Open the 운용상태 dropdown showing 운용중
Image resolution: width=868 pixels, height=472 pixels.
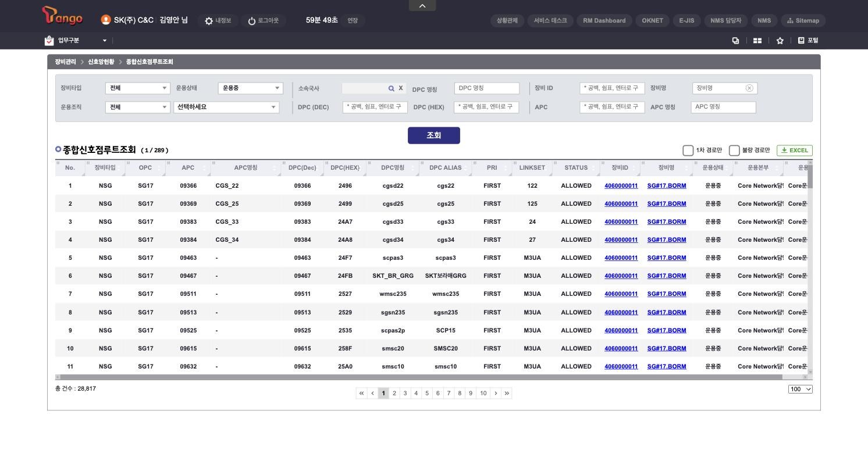pos(251,88)
